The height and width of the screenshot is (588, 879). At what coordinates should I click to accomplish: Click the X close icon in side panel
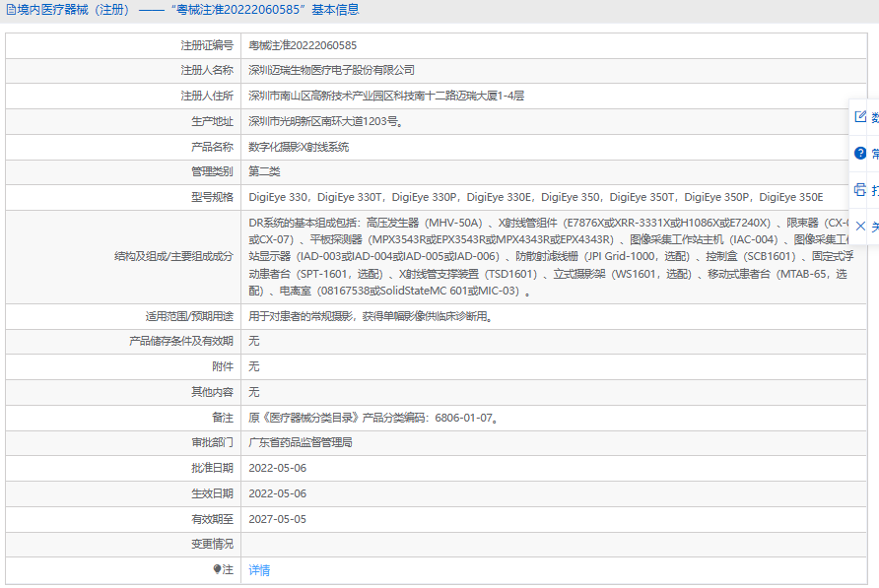tap(860, 226)
